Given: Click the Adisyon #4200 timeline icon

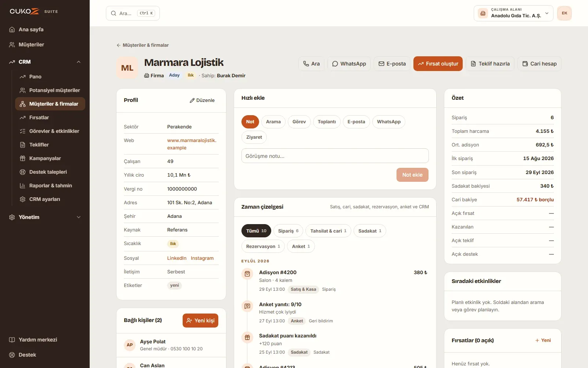Looking at the screenshot, I should click(x=247, y=274).
